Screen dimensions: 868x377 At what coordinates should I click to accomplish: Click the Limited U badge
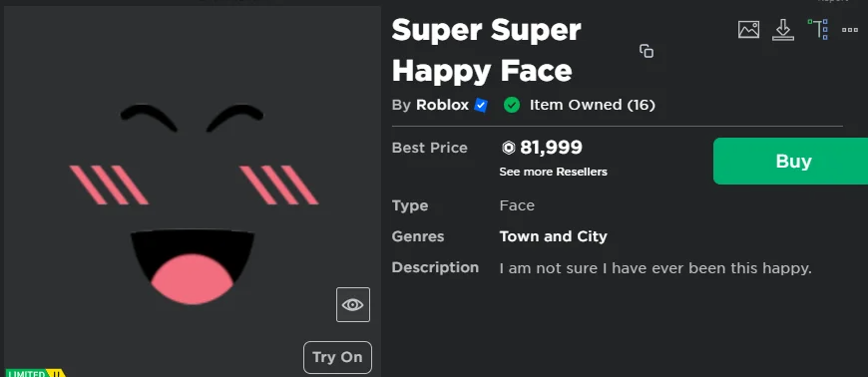click(35, 373)
